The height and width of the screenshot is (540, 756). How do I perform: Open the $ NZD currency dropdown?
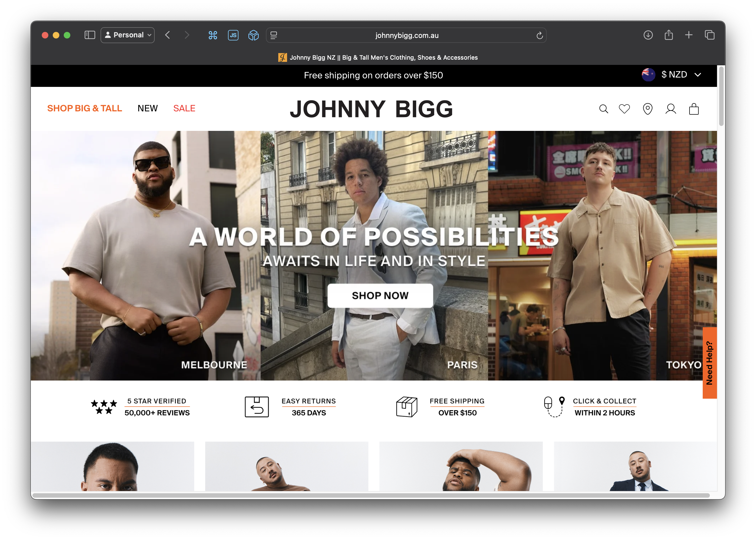coord(671,75)
